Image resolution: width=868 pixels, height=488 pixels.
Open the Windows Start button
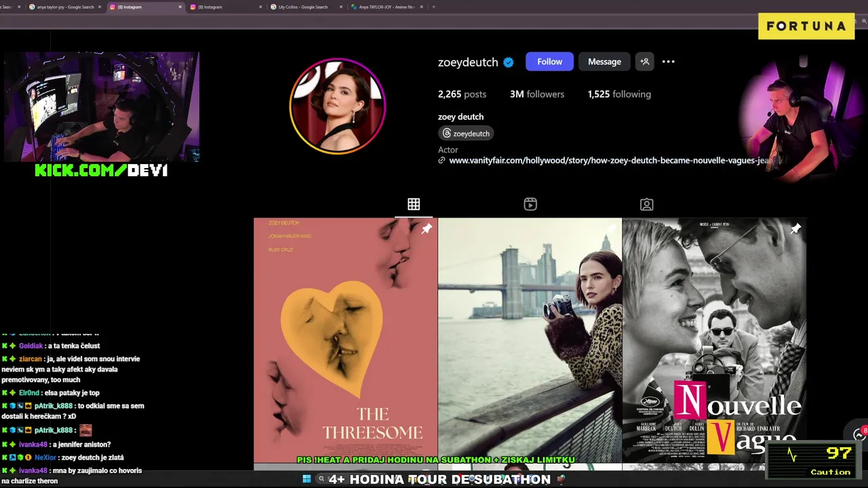pyautogui.click(x=307, y=479)
